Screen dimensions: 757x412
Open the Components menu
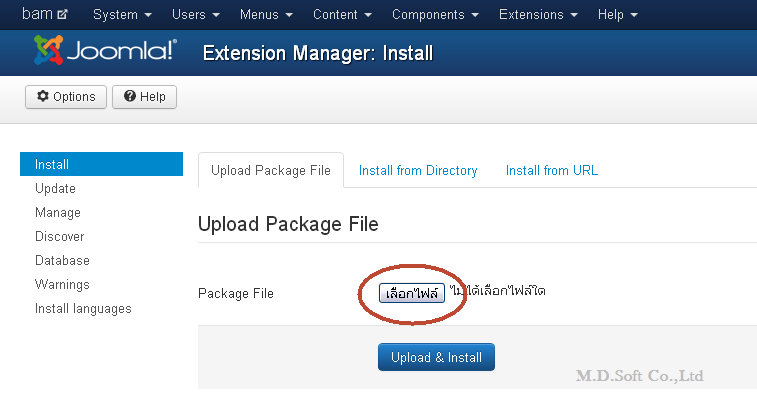tap(435, 14)
